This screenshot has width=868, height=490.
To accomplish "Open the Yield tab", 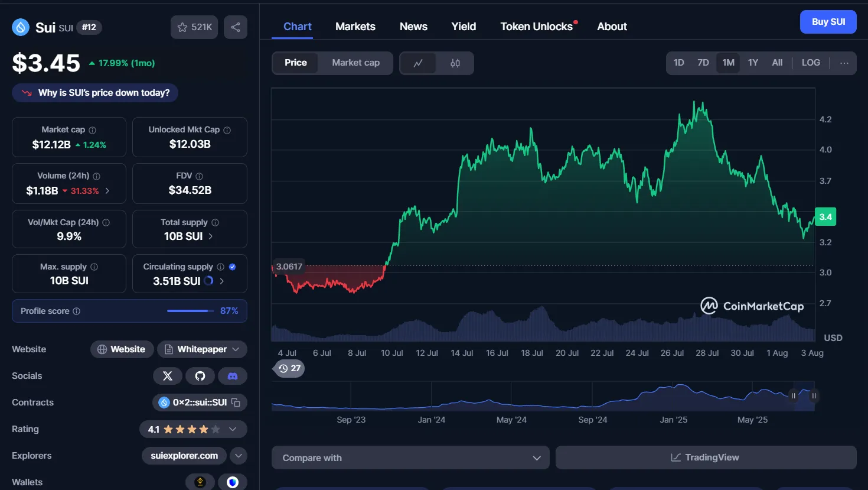I will pos(464,27).
